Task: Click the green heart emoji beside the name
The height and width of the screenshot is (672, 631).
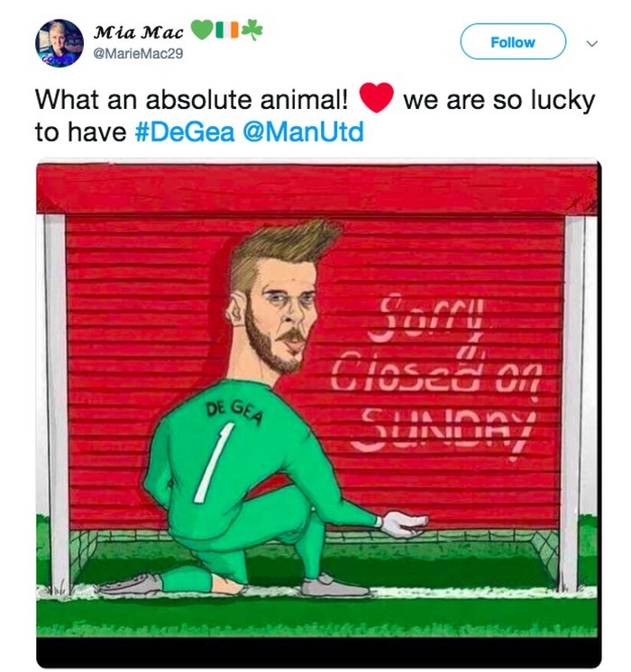Action: click(x=201, y=31)
